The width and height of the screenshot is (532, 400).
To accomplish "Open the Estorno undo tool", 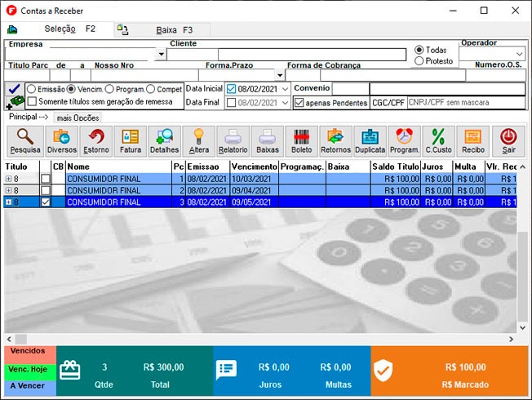I will (x=96, y=140).
